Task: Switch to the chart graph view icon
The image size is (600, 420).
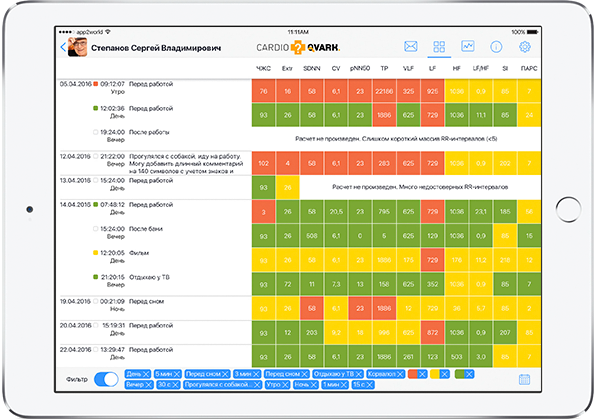Action: click(x=468, y=46)
